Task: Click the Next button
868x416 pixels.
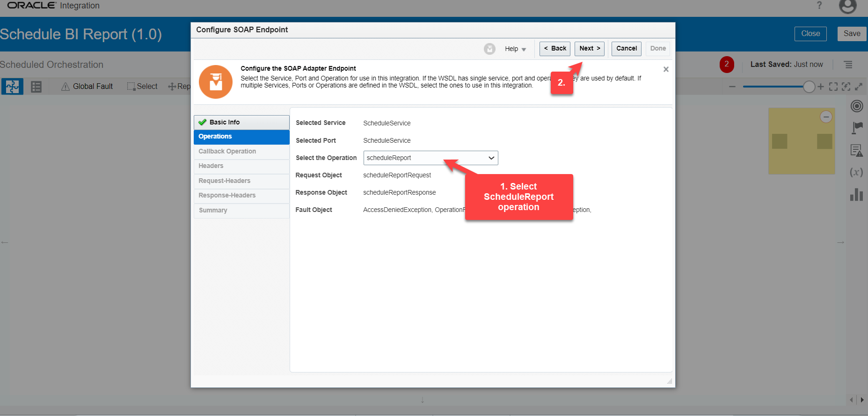Action: coord(589,49)
